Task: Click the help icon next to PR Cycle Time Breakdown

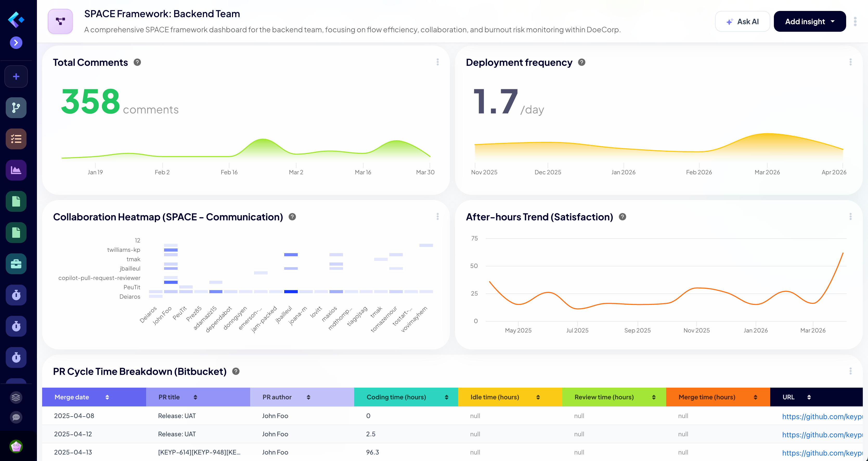Action: pyautogui.click(x=235, y=371)
